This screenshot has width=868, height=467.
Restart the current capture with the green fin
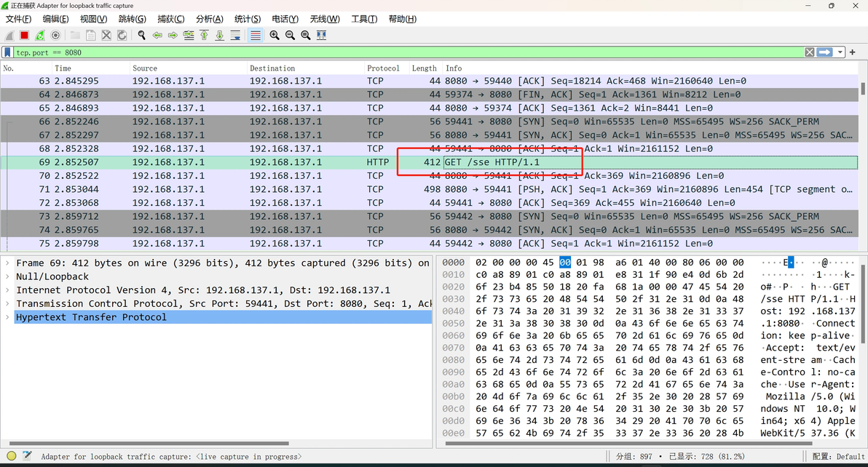[x=40, y=36]
